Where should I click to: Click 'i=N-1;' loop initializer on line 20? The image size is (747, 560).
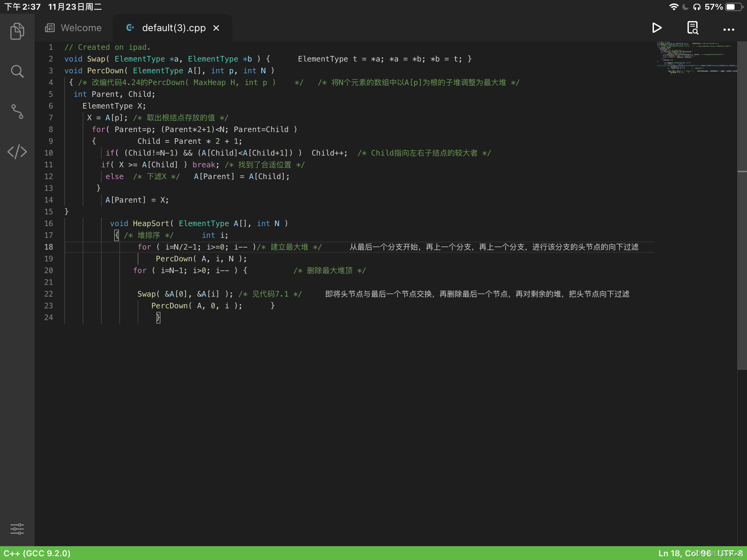(174, 271)
